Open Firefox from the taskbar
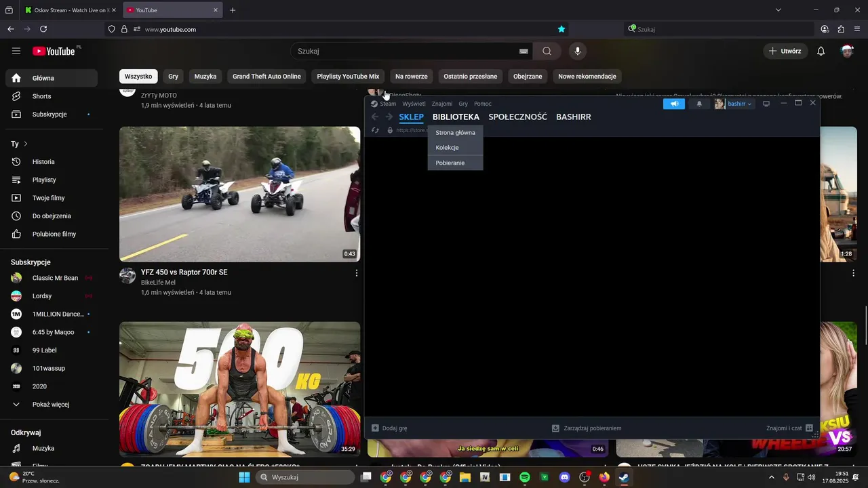The height and width of the screenshot is (488, 868). tap(604, 477)
